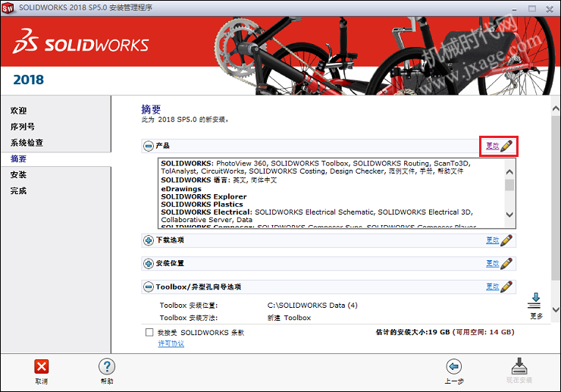Screen dimensions: 561x392
Task: Click the main panel scroll down arrow
Action: tap(556, 309)
